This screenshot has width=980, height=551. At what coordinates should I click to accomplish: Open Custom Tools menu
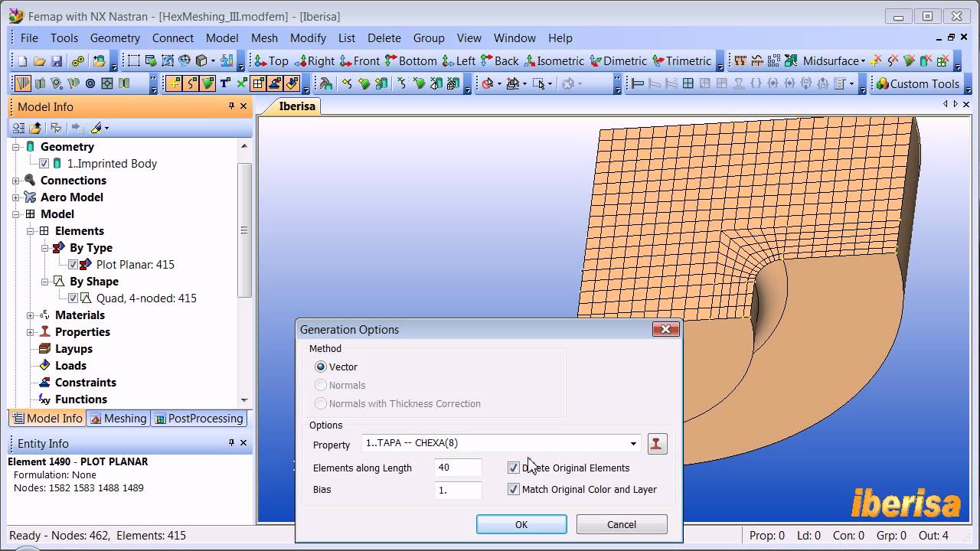(917, 84)
